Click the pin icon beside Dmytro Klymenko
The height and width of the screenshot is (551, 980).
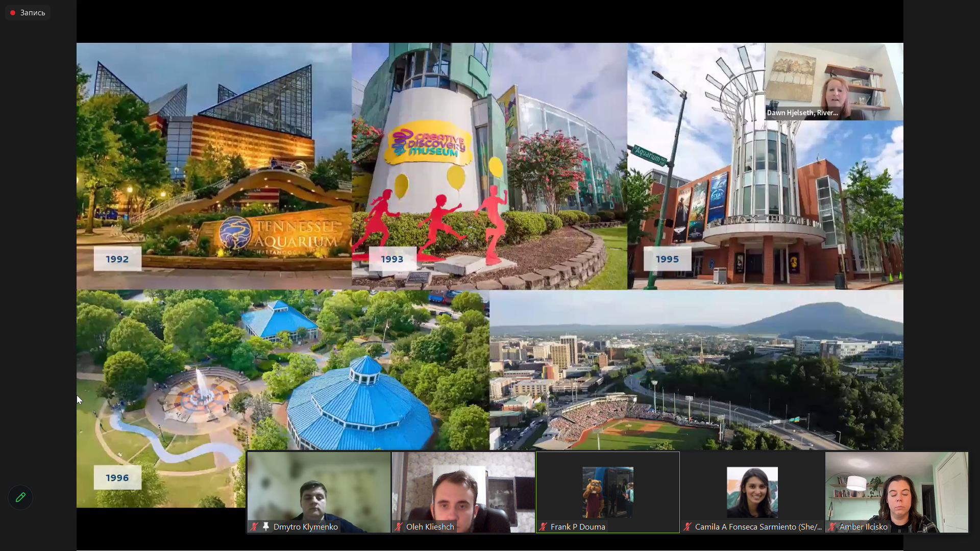coord(265,527)
